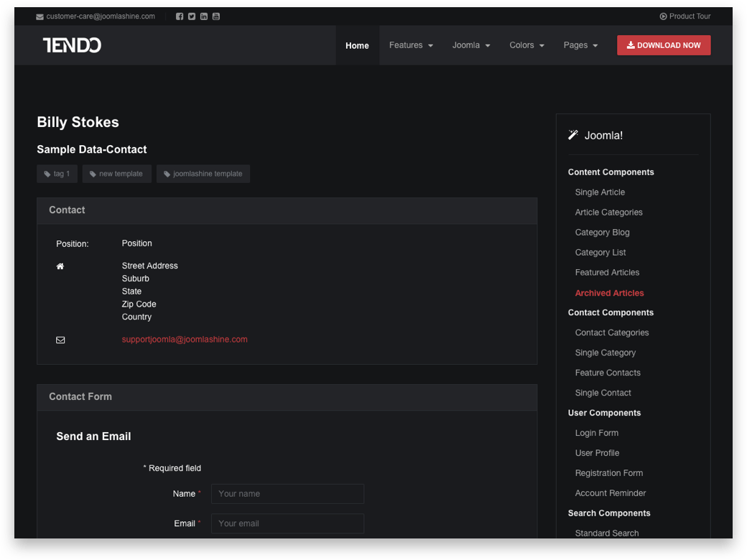Open Standard Search sidebar link
This screenshot has width=747, height=560.
[606, 533]
